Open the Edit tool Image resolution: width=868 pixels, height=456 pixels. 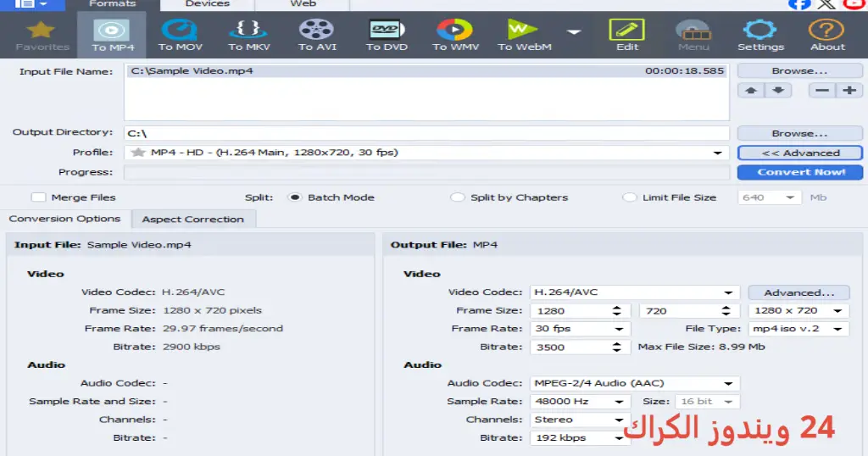pos(626,35)
